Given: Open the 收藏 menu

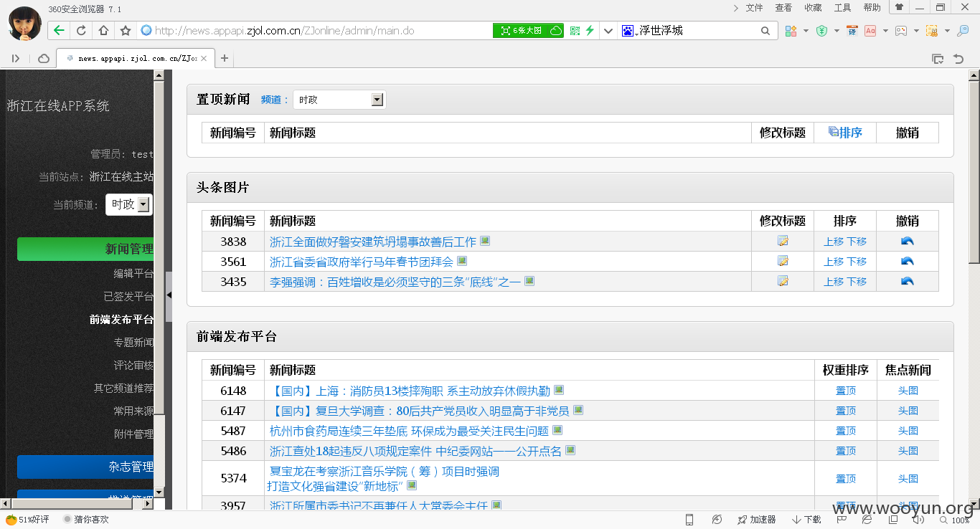Looking at the screenshot, I should 813,8.
